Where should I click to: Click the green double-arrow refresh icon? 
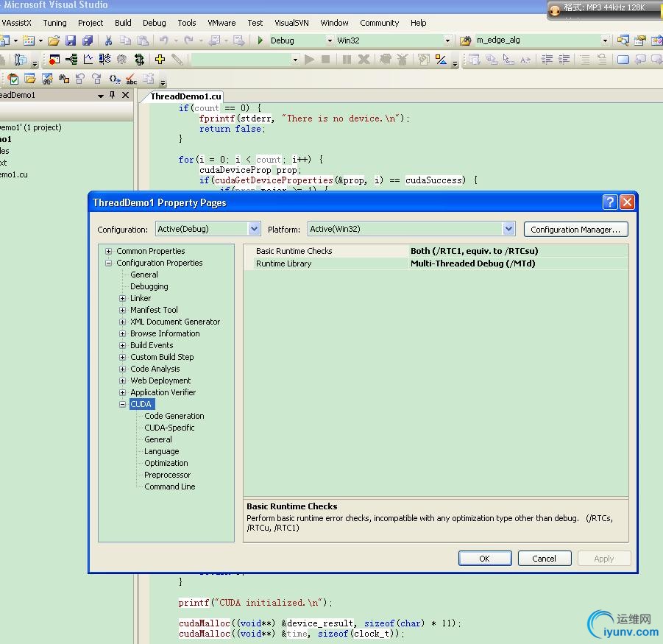(139, 60)
